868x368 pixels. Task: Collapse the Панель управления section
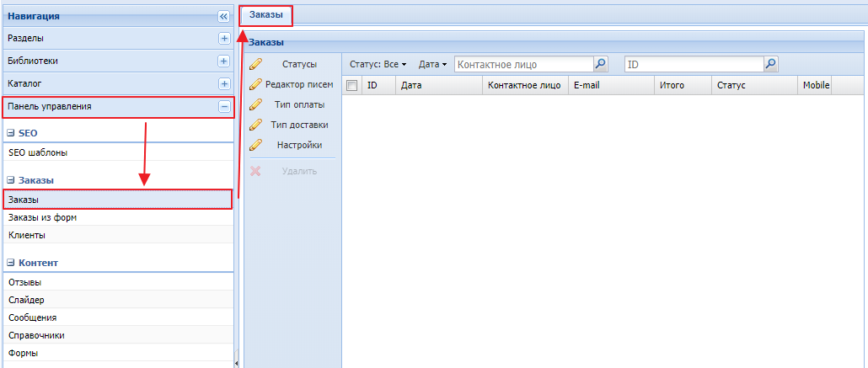223,107
